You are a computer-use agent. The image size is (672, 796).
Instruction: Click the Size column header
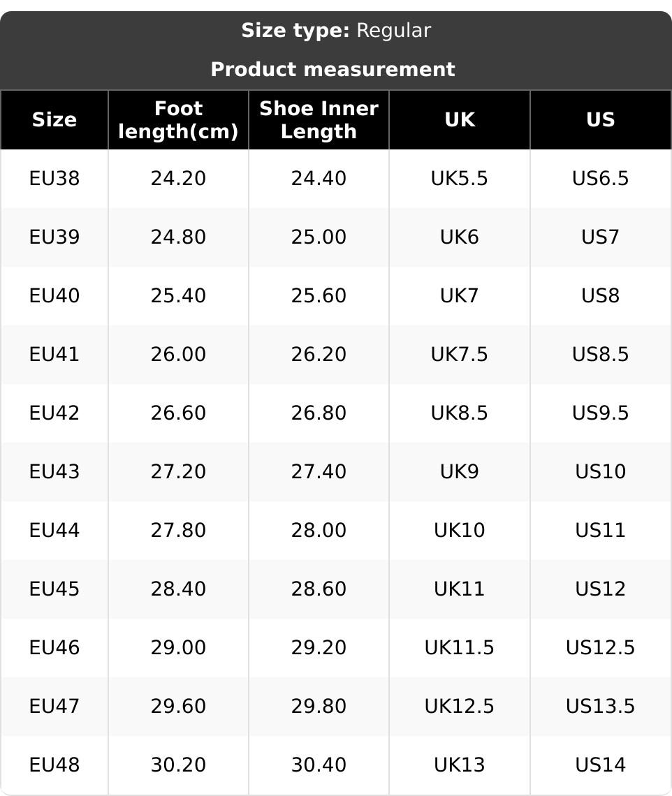(54, 120)
